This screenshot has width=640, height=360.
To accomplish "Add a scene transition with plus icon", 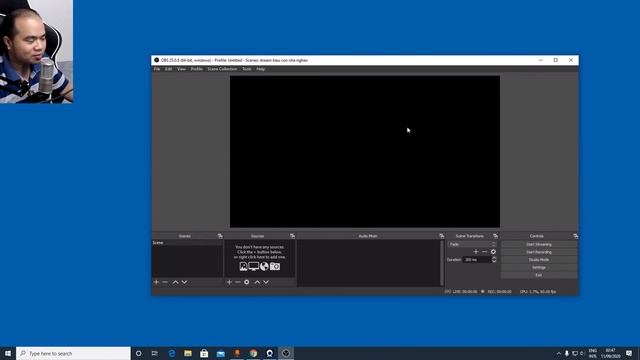I will click(476, 252).
